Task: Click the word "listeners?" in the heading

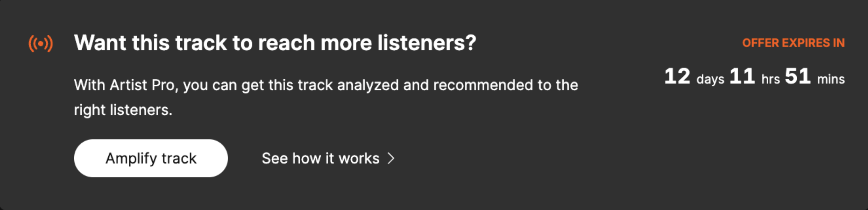Action: tap(427, 43)
